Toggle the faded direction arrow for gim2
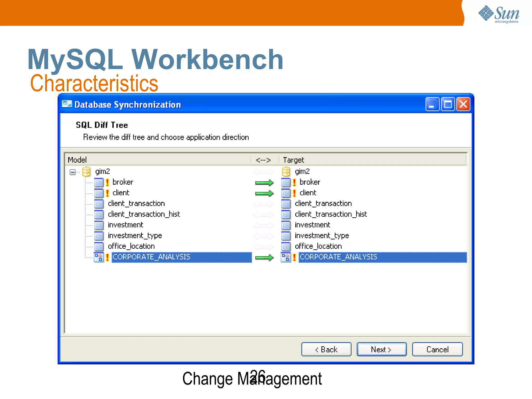 coord(263,172)
